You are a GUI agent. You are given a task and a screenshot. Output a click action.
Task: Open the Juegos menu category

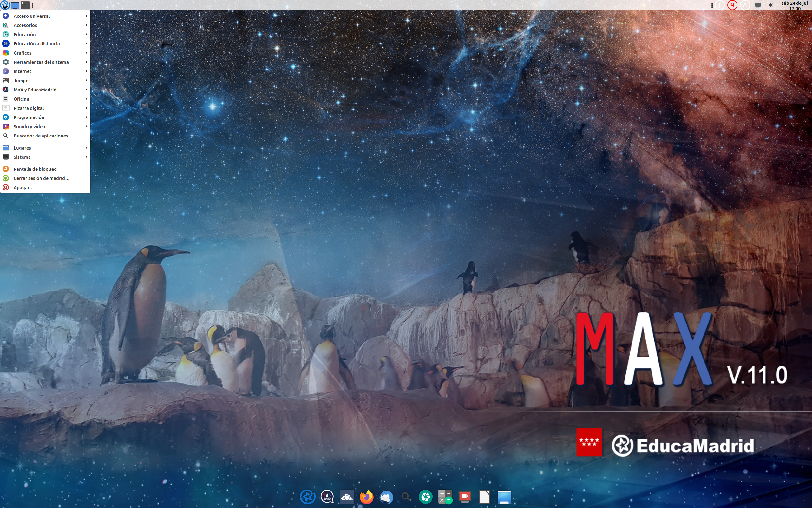45,81
